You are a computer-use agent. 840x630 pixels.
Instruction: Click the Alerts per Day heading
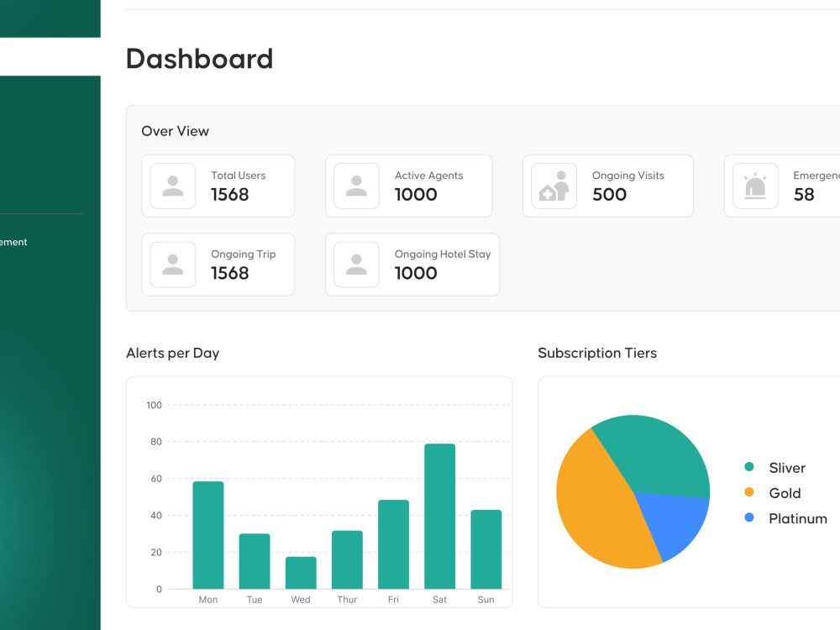coord(172,353)
